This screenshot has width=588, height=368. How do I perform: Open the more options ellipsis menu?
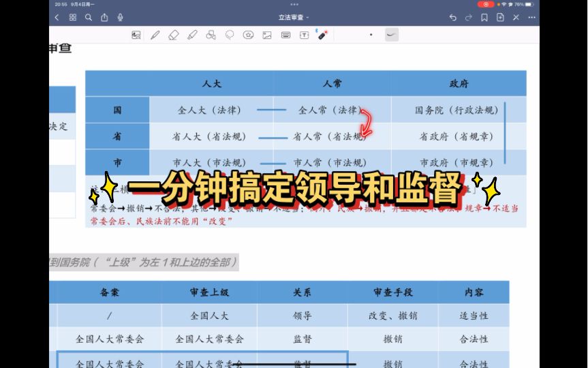tap(531, 17)
